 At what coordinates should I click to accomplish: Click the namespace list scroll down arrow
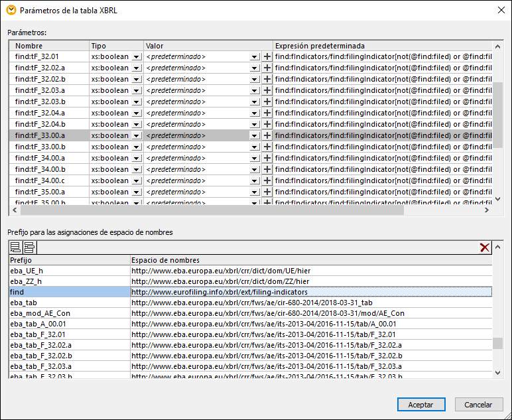click(497, 373)
